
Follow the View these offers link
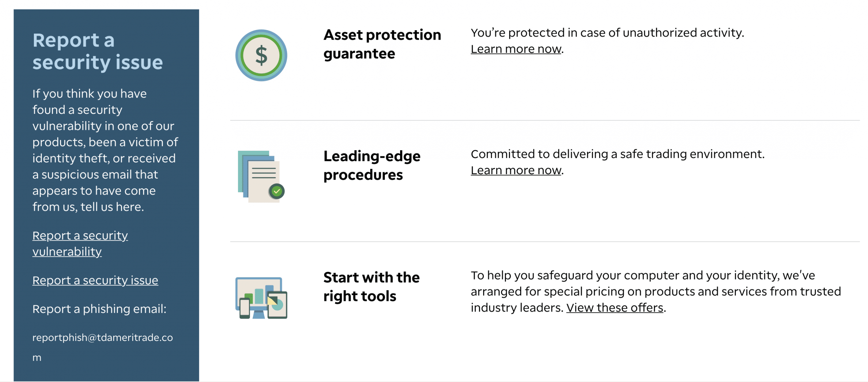coord(615,308)
